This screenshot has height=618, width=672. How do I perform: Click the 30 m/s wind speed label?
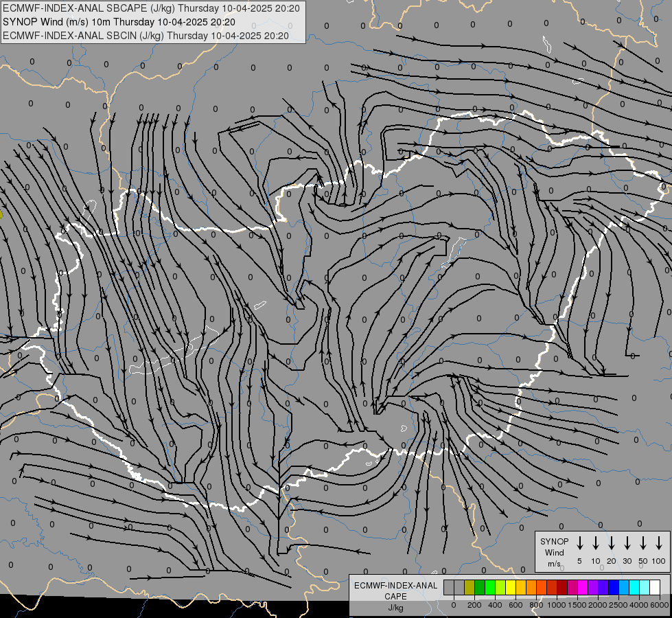[627, 561]
